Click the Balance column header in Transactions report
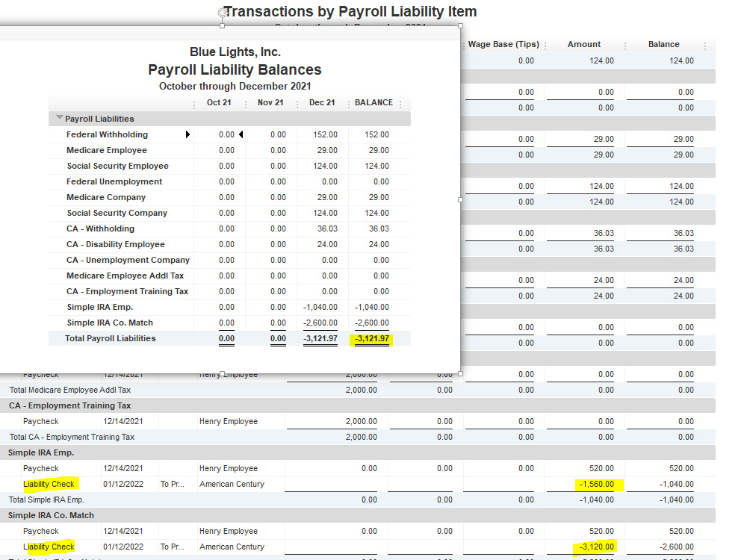Viewport: 747px width, 560px height. coord(663,44)
